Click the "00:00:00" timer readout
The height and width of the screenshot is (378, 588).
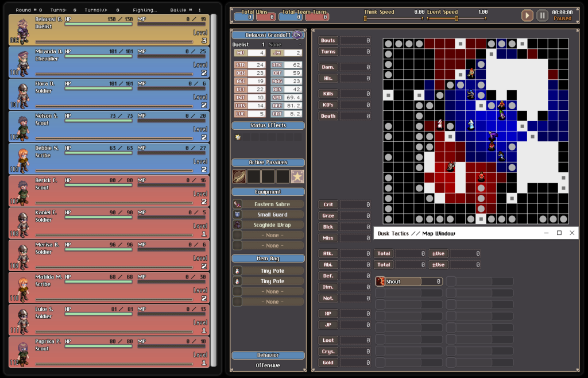[563, 13]
